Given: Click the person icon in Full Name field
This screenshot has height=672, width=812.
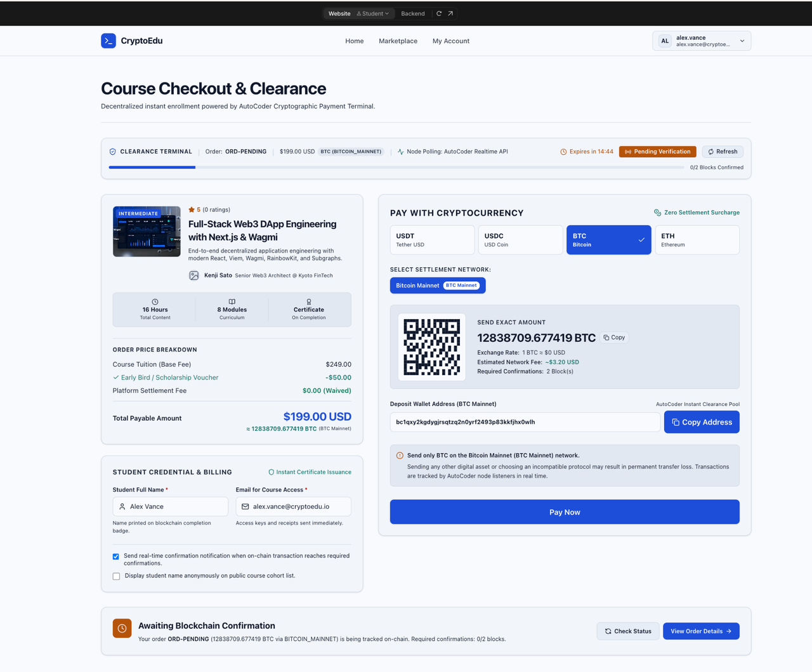Looking at the screenshot, I should (122, 506).
